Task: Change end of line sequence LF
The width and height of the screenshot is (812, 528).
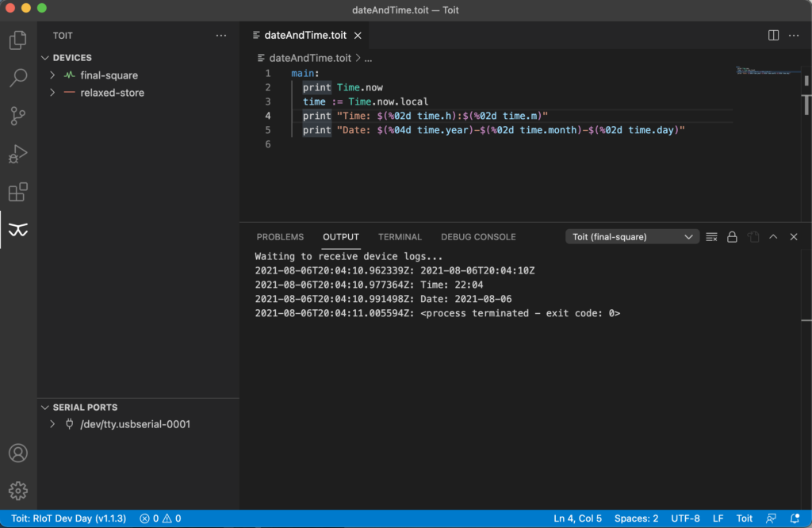Action: (x=718, y=518)
